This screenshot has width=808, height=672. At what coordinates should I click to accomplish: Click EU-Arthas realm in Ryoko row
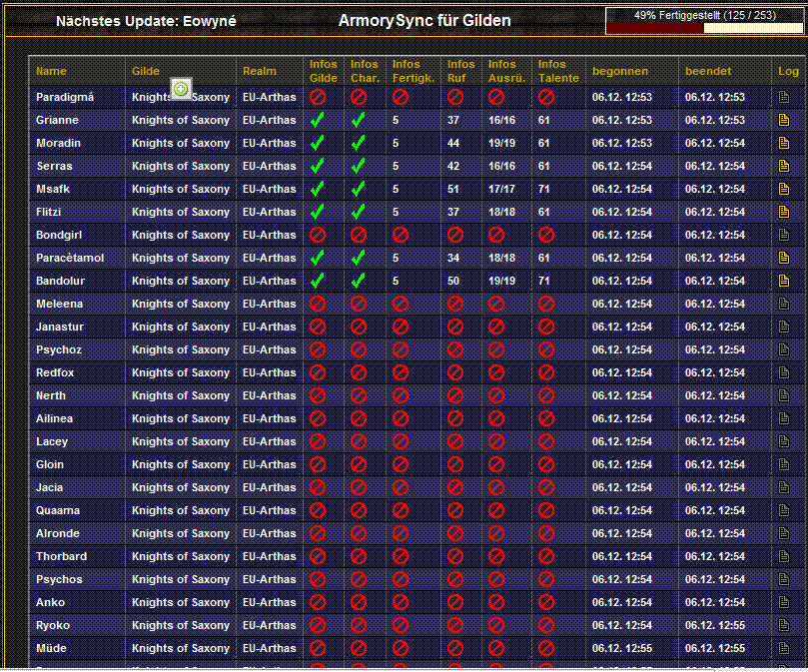click(x=270, y=625)
